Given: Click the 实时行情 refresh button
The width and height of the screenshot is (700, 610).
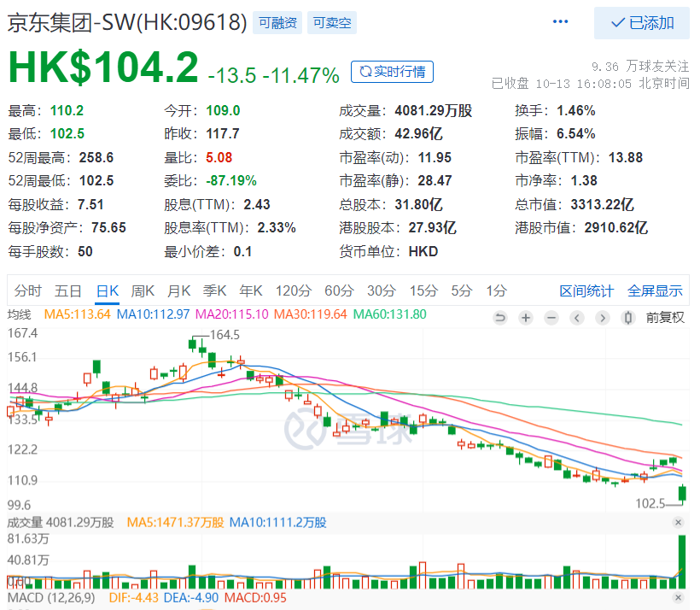Looking at the screenshot, I should (x=392, y=72).
